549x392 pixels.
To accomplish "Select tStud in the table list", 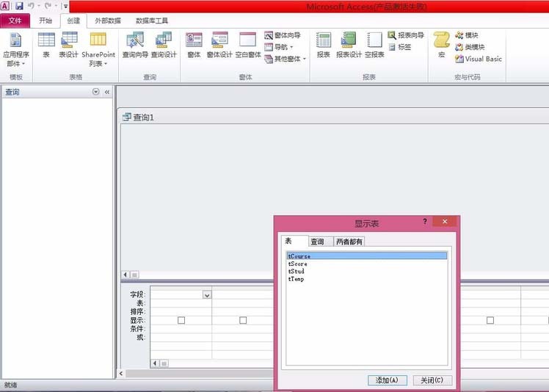I will point(297,272).
